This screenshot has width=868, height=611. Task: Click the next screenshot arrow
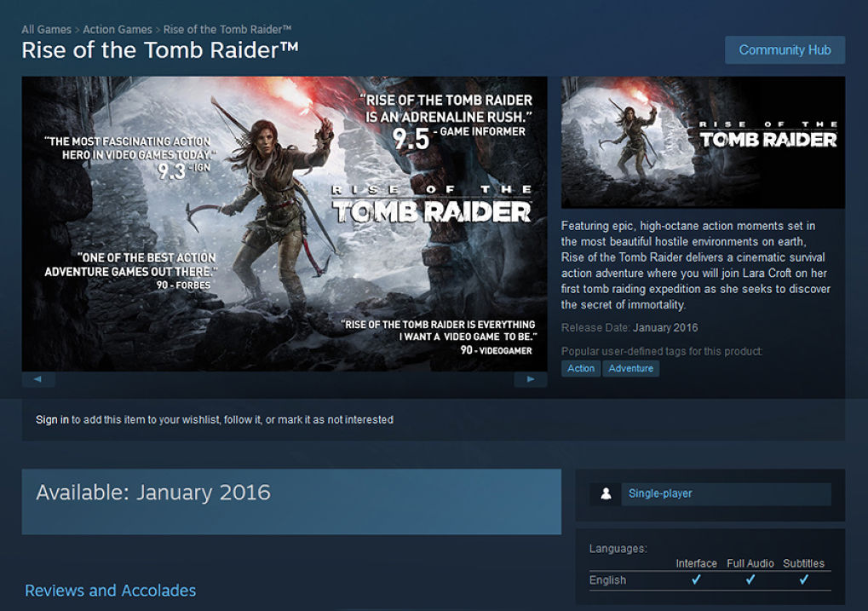click(x=531, y=379)
